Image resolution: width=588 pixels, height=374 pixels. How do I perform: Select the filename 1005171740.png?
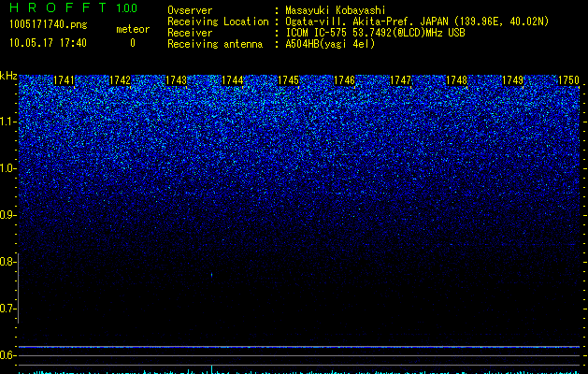[49, 24]
